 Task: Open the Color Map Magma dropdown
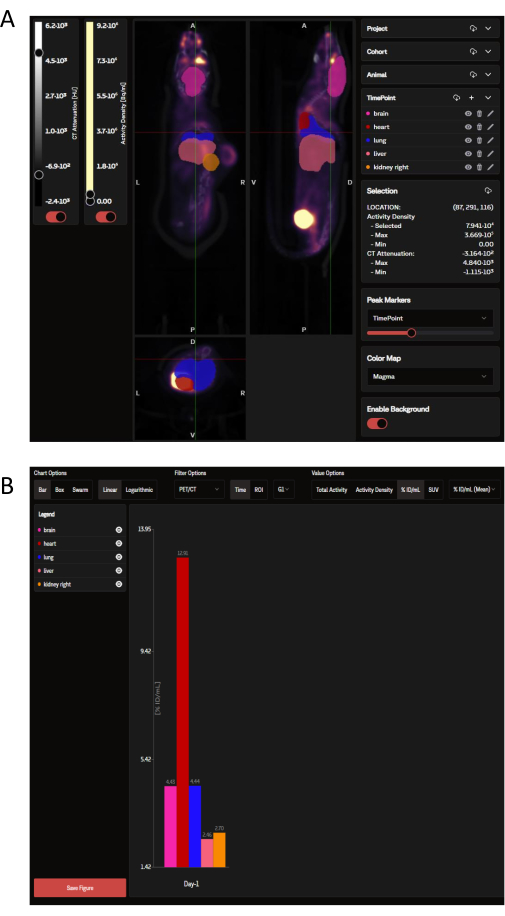coord(430,376)
